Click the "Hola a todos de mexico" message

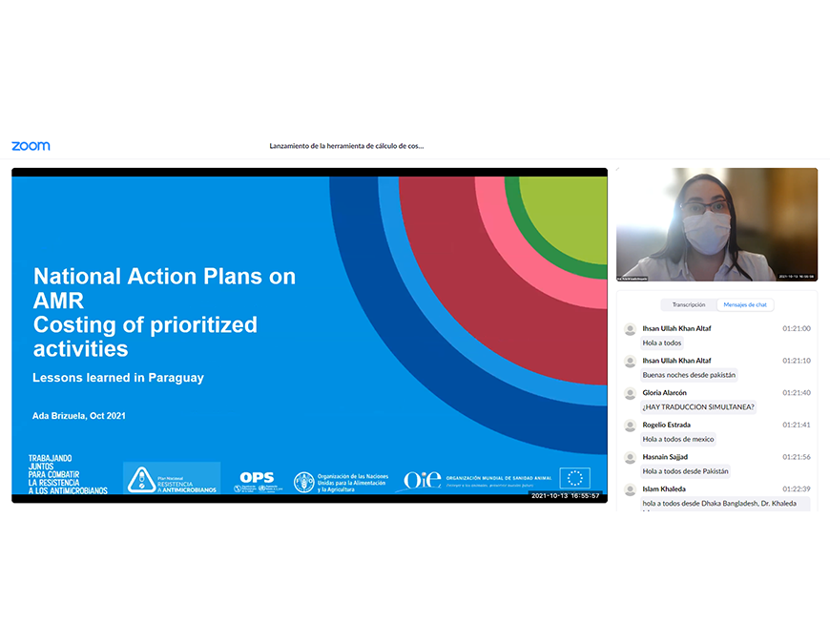click(x=677, y=439)
